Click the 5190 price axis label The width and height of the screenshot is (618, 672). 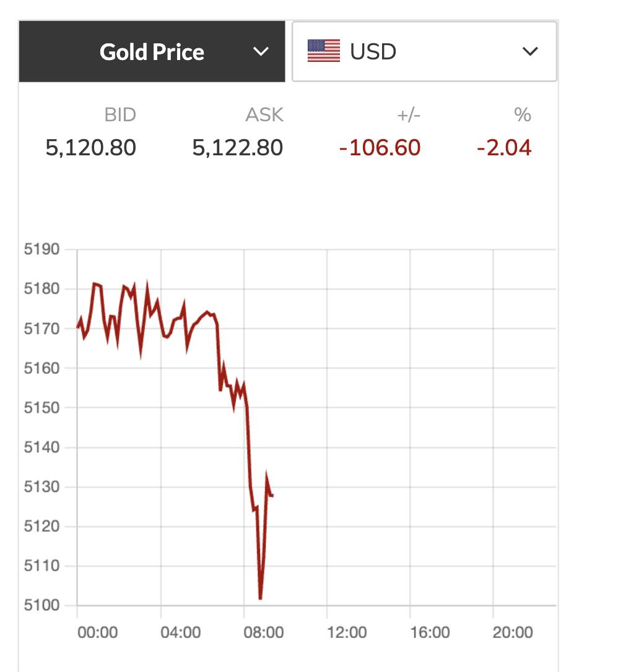click(41, 250)
